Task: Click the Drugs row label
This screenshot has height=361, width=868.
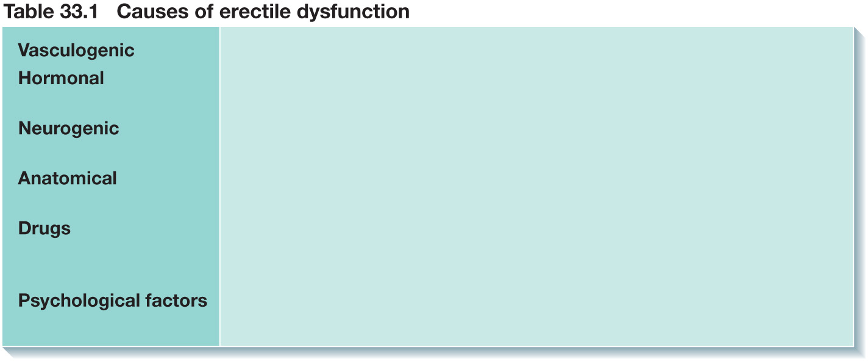Action: pyautogui.click(x=44, y=229)
